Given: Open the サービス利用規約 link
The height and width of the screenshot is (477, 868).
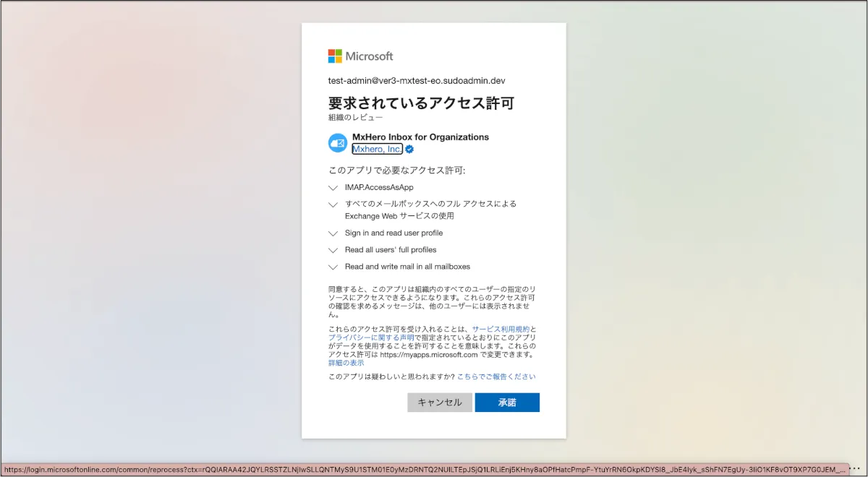Looking at the screenshot, I should click(501, 329).
